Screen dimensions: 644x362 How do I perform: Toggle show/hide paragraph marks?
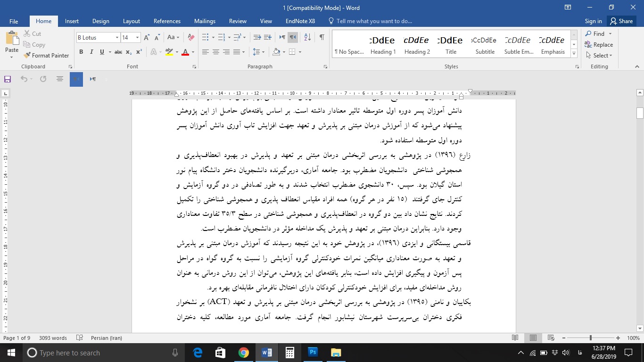click(x=322, y=37)
